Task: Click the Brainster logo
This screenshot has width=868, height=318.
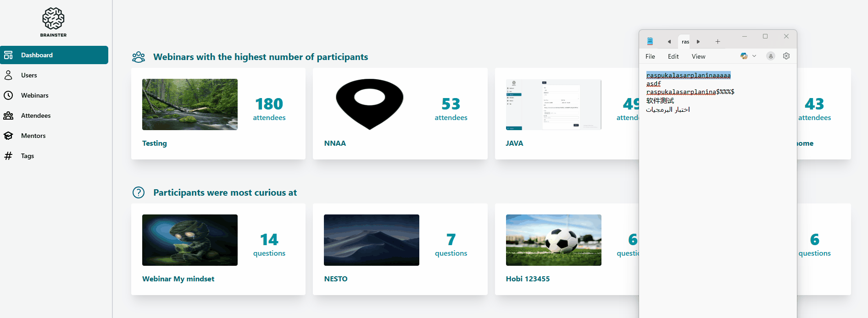Action: pos(53,22)
